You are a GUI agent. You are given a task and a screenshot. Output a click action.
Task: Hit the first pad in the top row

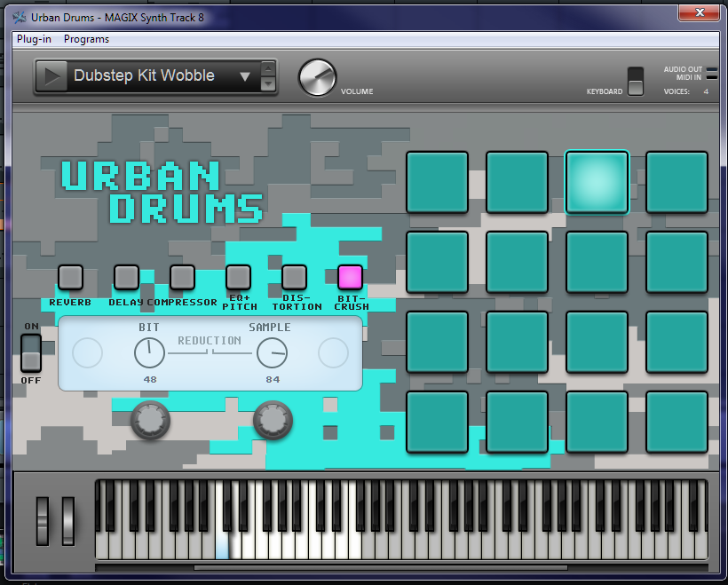[437, 183]
